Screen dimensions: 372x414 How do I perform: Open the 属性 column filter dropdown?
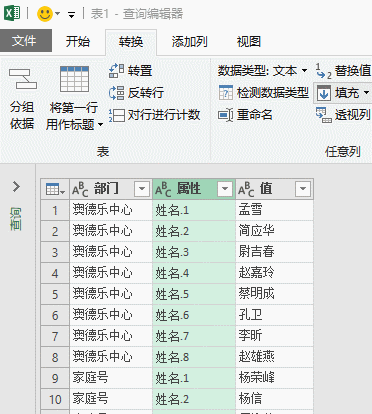[225, 189]
